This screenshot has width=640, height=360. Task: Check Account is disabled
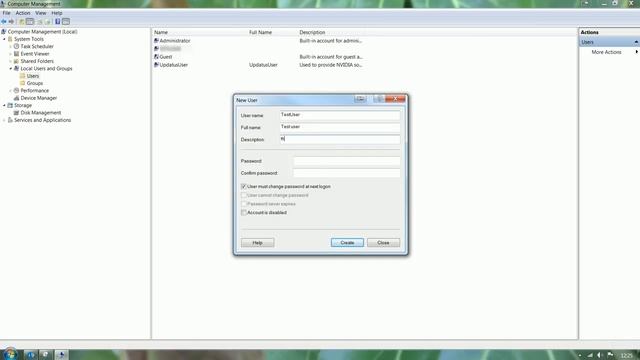244,212
